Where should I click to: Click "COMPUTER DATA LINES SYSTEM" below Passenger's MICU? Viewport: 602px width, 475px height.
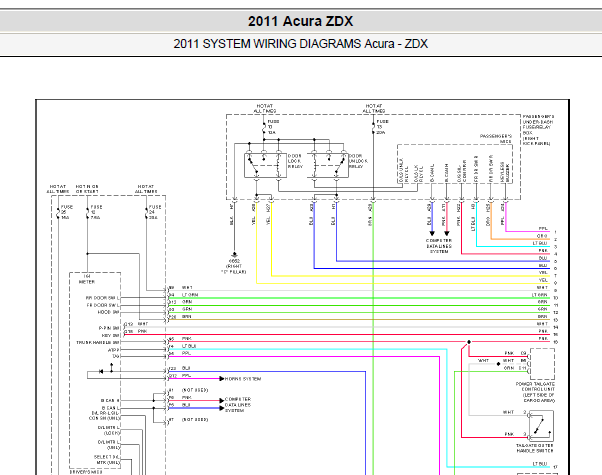(439, 246)
